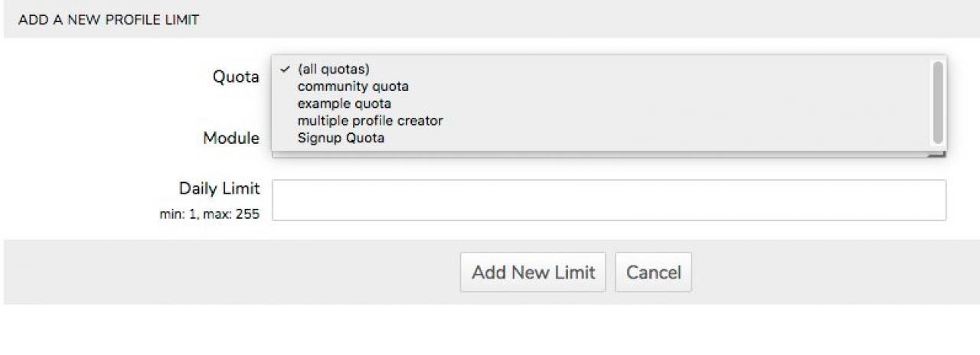Screen dimensions: 980x355
Task: Select the example quota option
Action: coord(344,103)
